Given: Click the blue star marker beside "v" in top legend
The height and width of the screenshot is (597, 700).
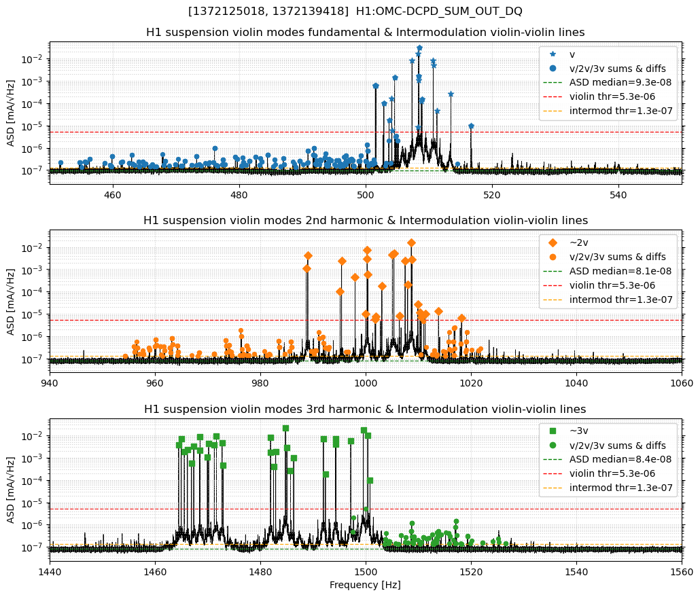Looking at the screenshot, I should pyautogui.click(x=553, y=54).
